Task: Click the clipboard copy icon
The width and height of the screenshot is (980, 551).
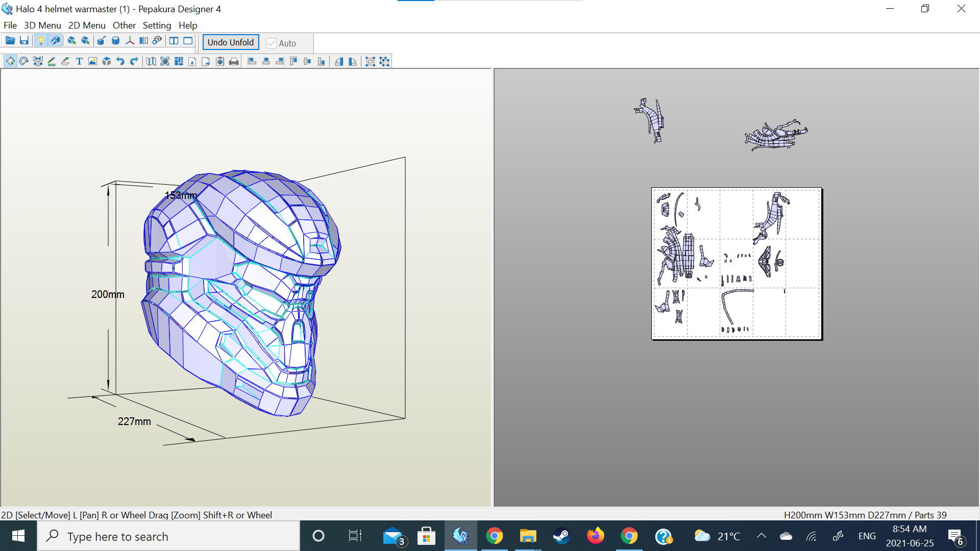Action: [220, 61]
